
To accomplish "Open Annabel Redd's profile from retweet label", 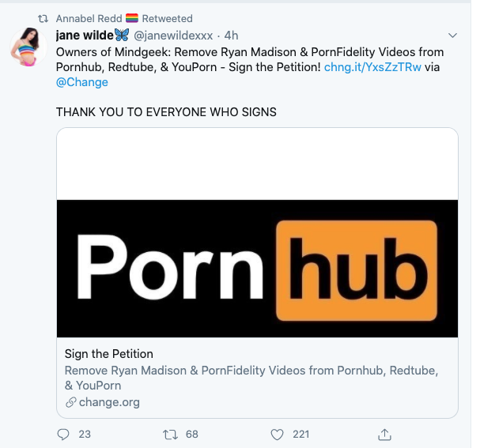I will [89, 19].
